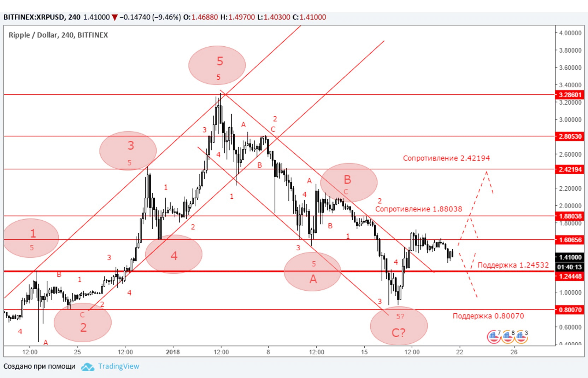Click the last US flag event icon labeled 3
588x378 pixels.
(521, 337)
